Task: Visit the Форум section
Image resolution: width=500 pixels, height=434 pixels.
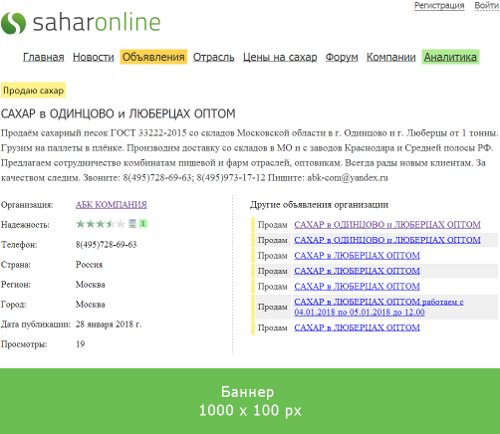Action: pos(342,57)
